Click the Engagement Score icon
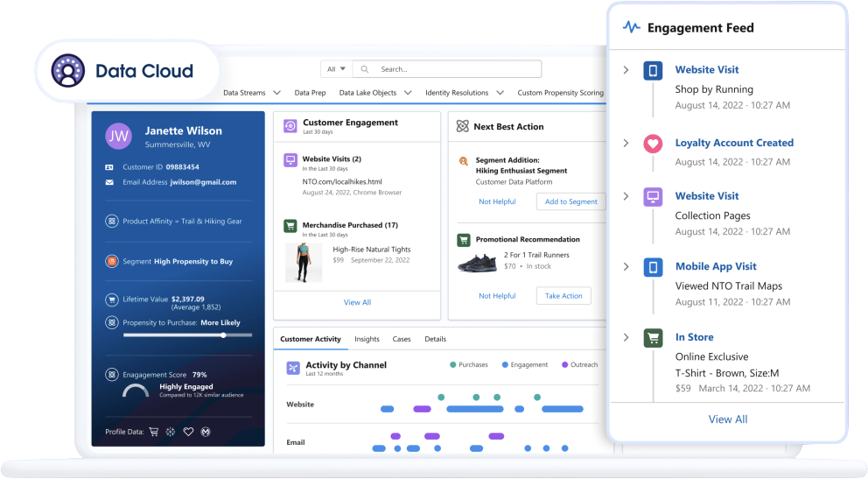 (112, 374)
